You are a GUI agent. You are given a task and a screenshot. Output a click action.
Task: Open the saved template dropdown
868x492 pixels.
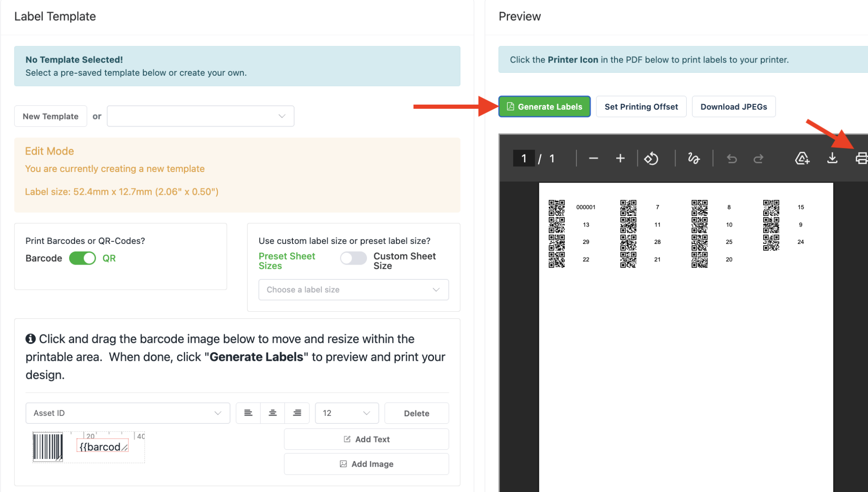click(200, 116)
